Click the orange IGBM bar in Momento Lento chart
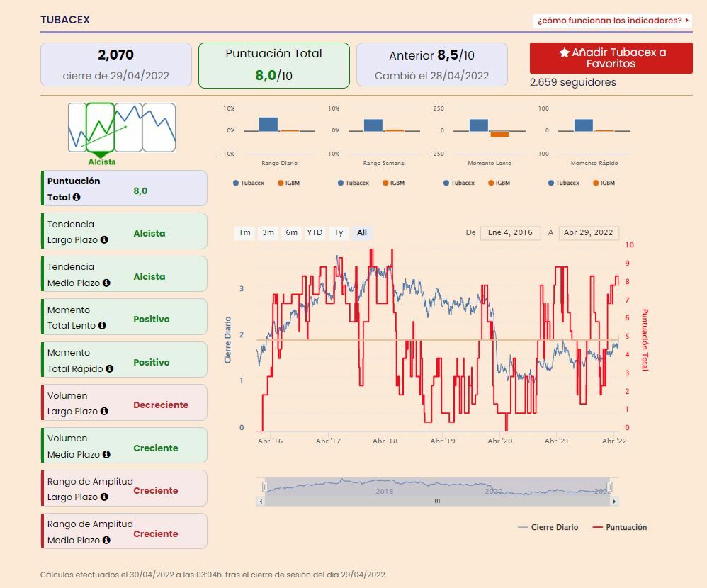 pos(499,135)
